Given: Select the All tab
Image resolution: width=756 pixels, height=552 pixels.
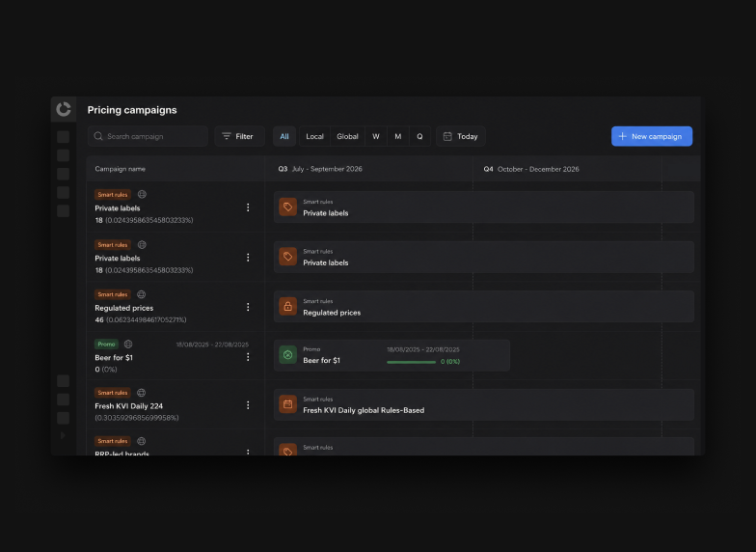Looking at the screenshot, I should pyautogui.click(x=284, y=137).
